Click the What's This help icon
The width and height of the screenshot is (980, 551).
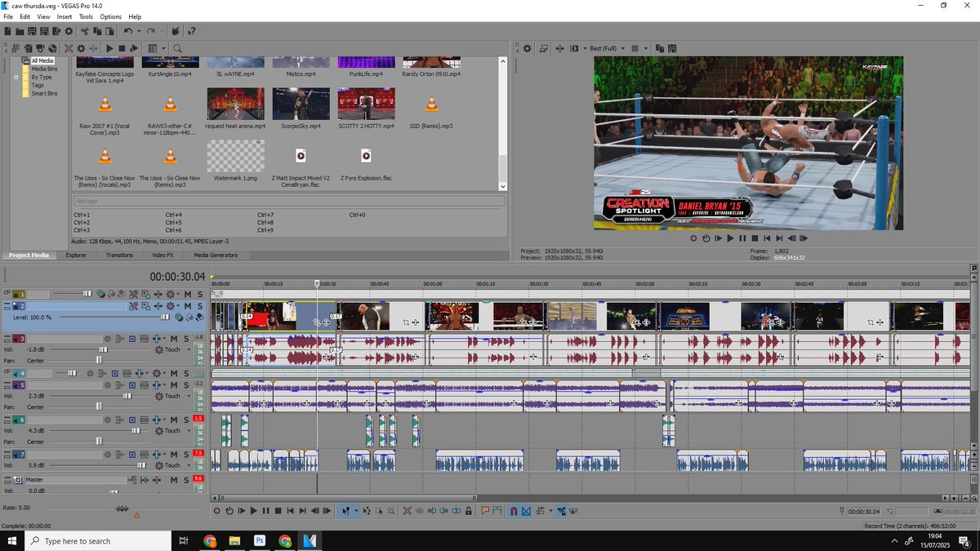(191, 31)
